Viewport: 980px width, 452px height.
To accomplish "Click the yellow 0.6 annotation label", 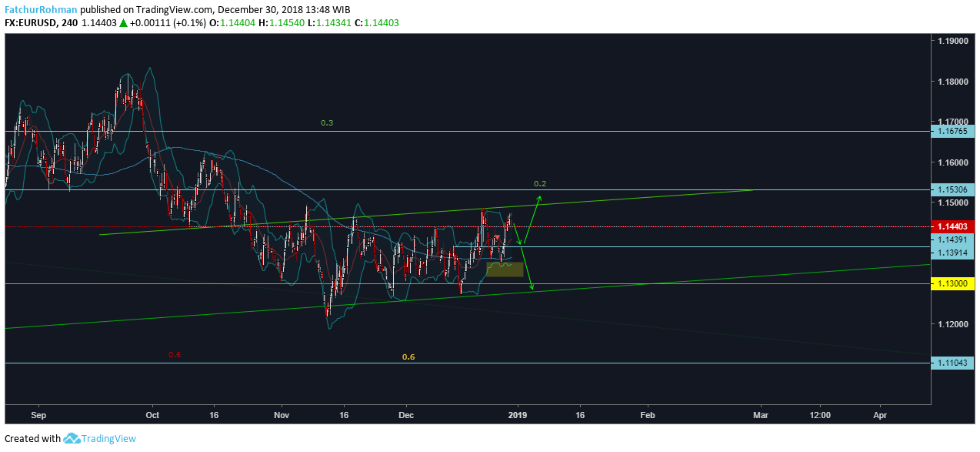I will pos(408,357).
